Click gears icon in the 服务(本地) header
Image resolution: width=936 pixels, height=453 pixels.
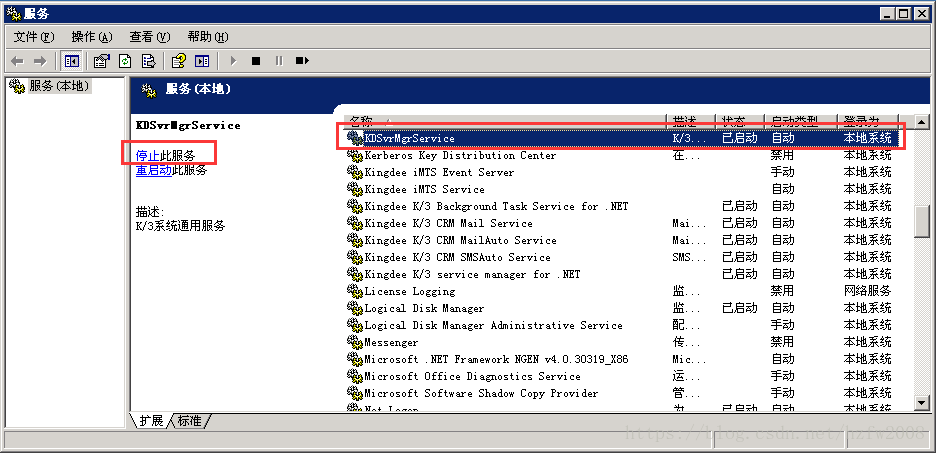click(x=149, y=90)
